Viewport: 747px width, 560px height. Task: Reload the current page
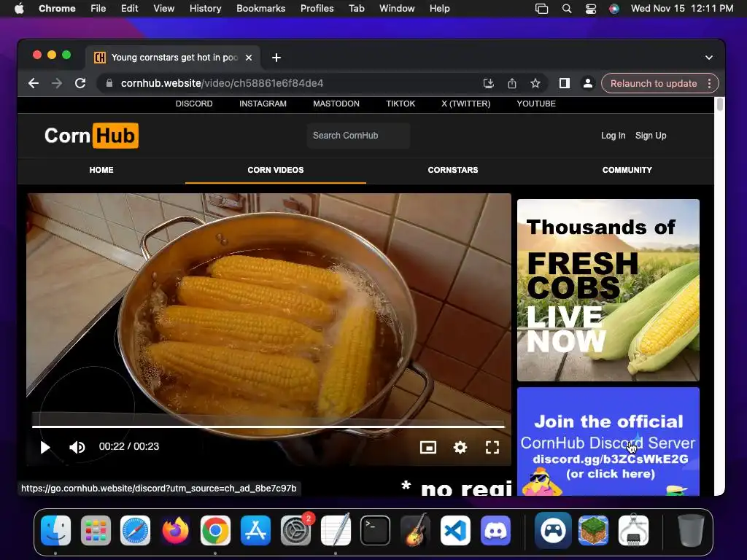pos(80,83)
